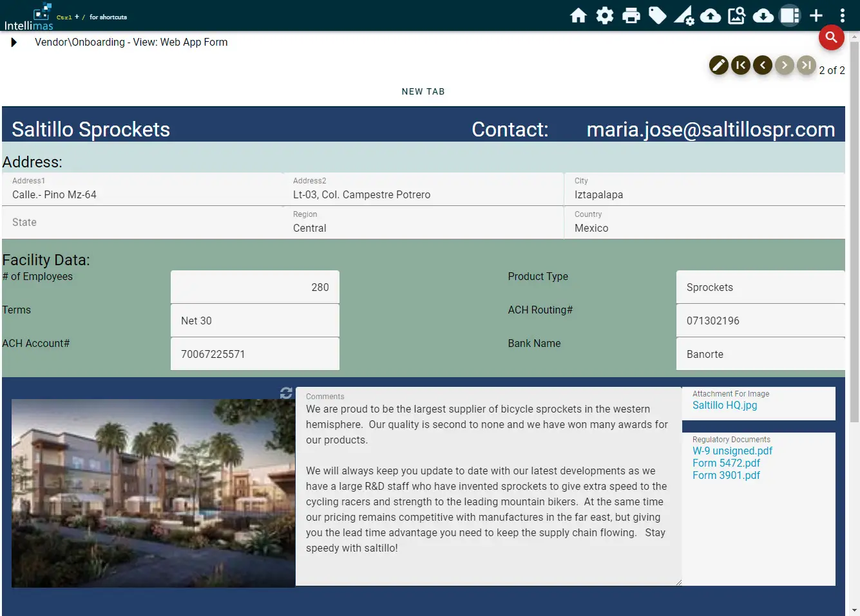Expand the Vendor\Onboarding breadcrumb arrow
The width and height of the screenshot is (860, 616).
14,42
